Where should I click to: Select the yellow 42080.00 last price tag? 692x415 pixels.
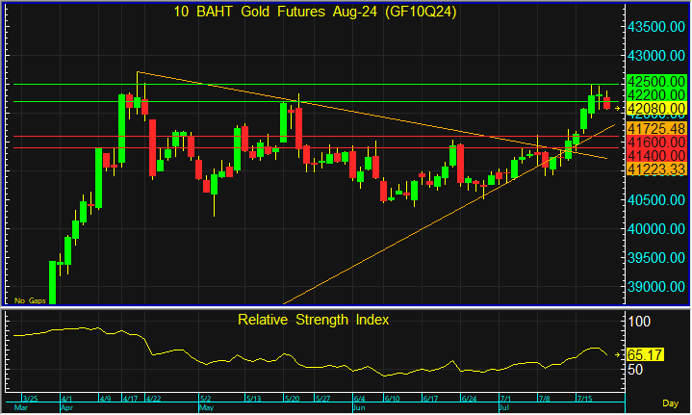point(655,108)
